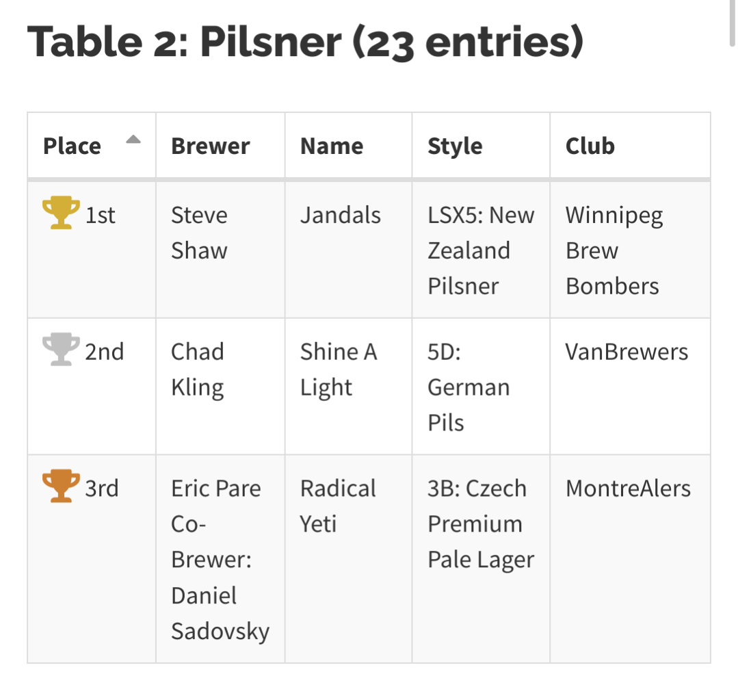Viewport: 738px width, 700px height.
Task: Click the Shine A Light entry
Action: click(338, 370)
